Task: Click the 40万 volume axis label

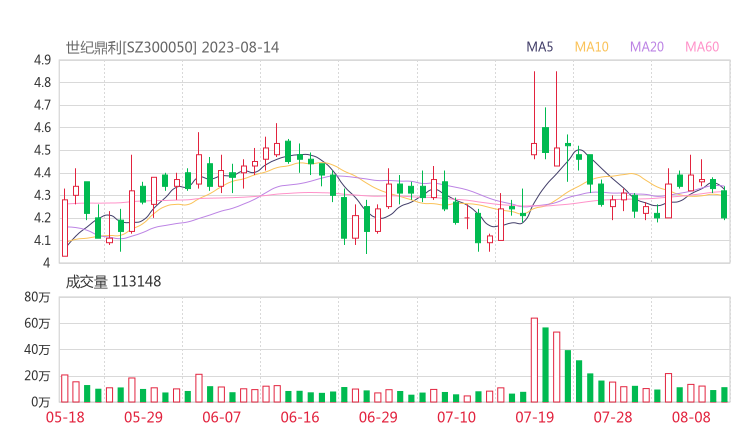Action: [38, 350]
